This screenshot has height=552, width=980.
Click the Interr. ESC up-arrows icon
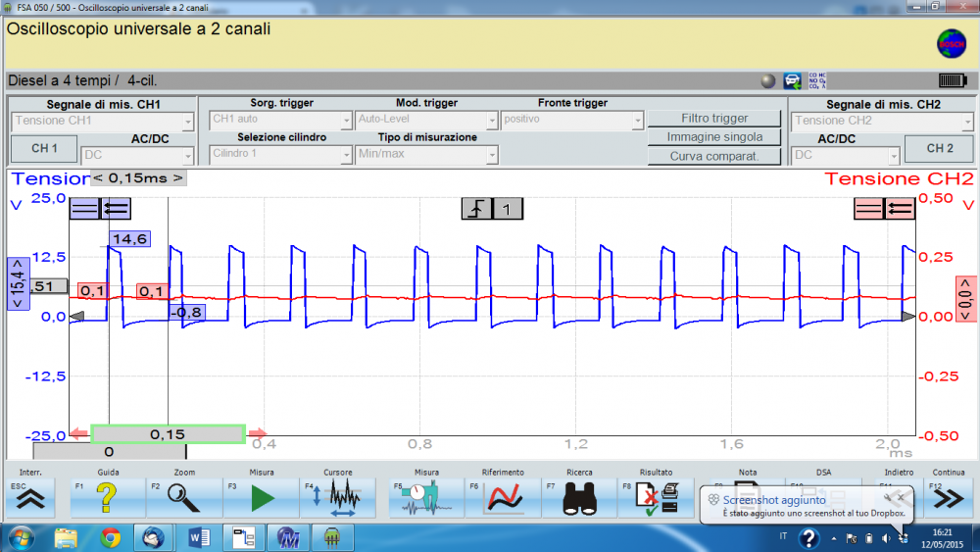pyautogui.click(x=33, y=497)
